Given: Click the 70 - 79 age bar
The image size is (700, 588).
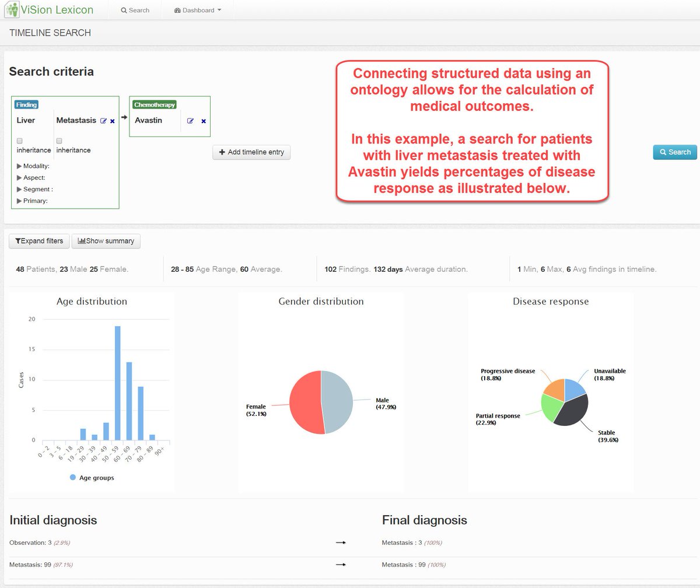Looking at the screenshot, I should click(x=141, y=413).
